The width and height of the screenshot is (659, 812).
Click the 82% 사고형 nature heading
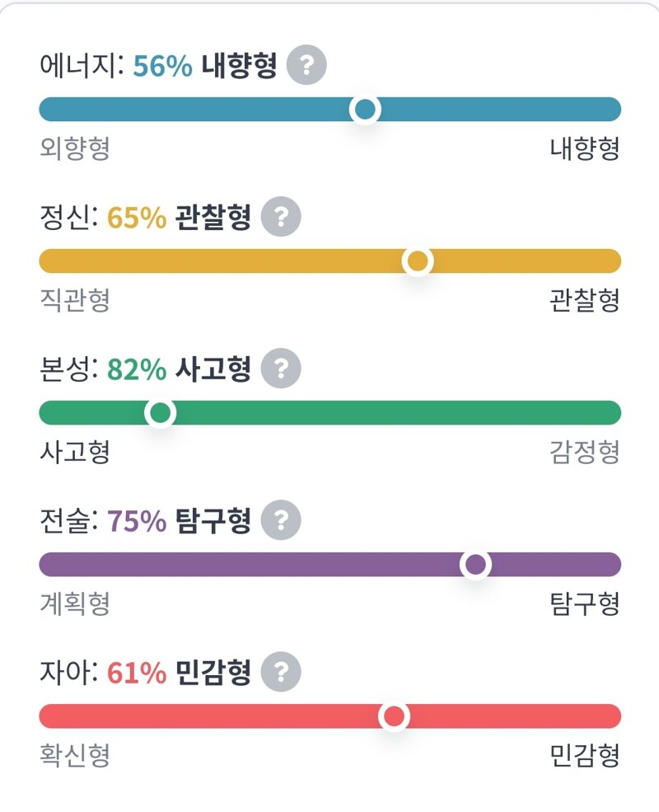click(179, 368)
